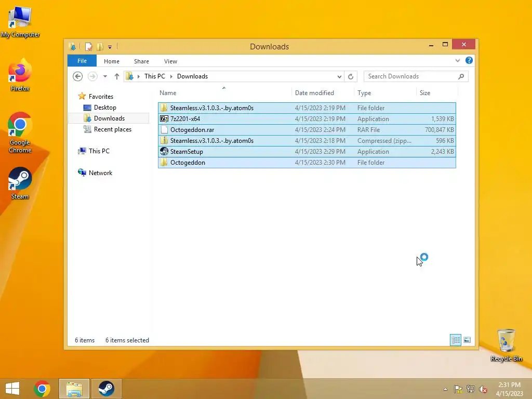
Task: Click the search magnifier icon
Action: [461, 76]
